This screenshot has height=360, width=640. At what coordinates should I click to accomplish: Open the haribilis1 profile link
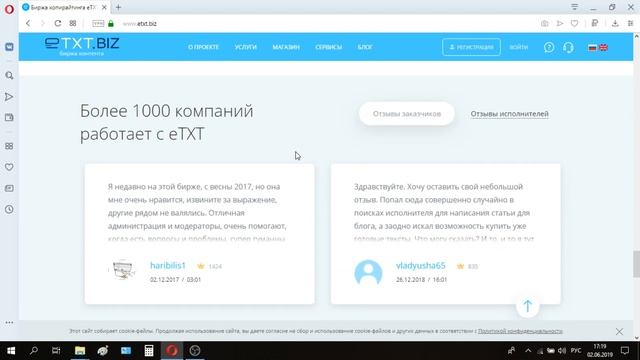168,266
